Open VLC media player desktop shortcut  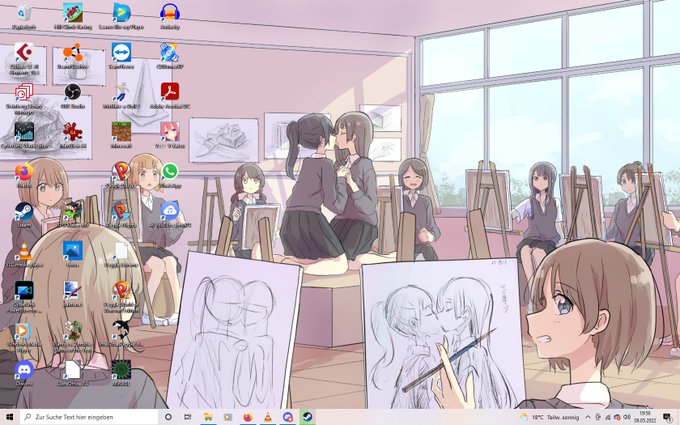[x=24, y=255]
